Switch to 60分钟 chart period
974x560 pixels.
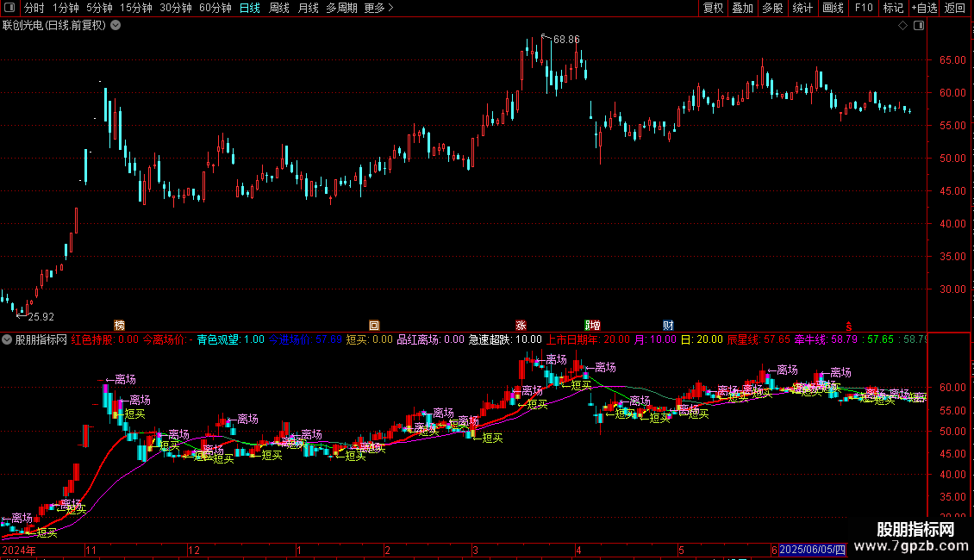pyautogui.click(x=215, y=8)
